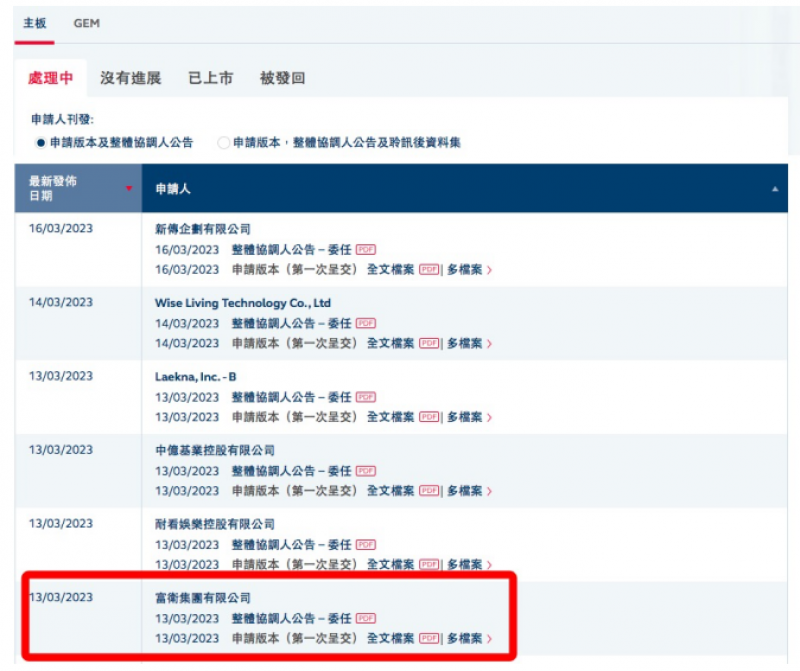Open the PDF icon for 富衛集團 coordinator announcement
Image resolution: width=800 pixels, height=671 pixels.
pyautogui.click(x=365, y=620)
